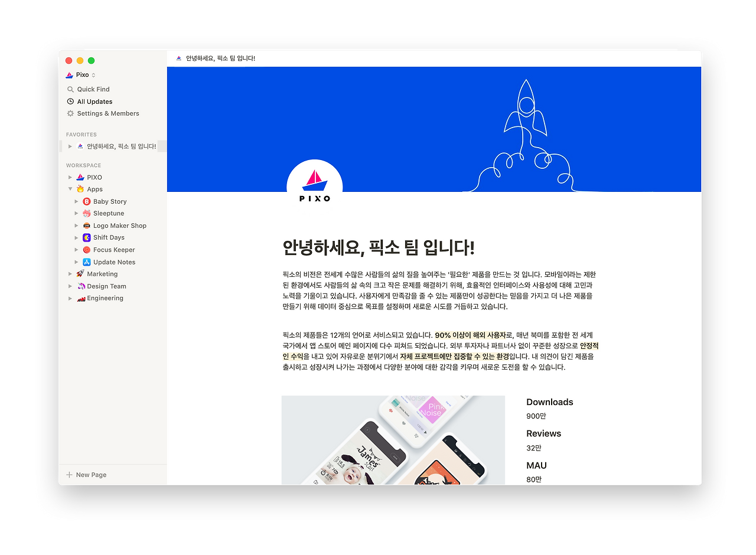Click the Shift Days moon icon

point(87,237)
